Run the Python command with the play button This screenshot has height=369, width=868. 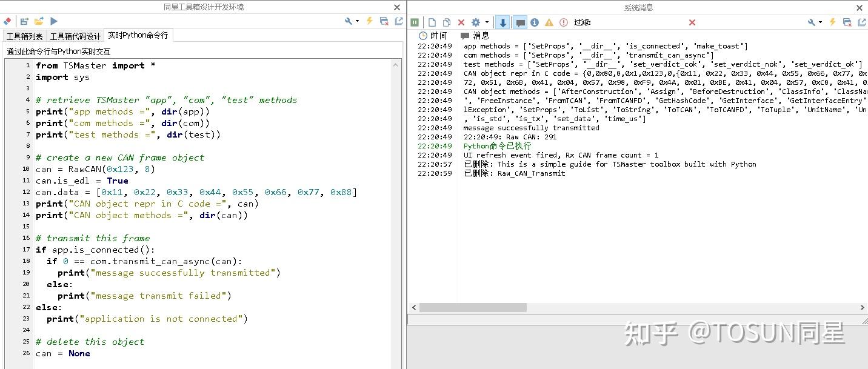point(54,21)
